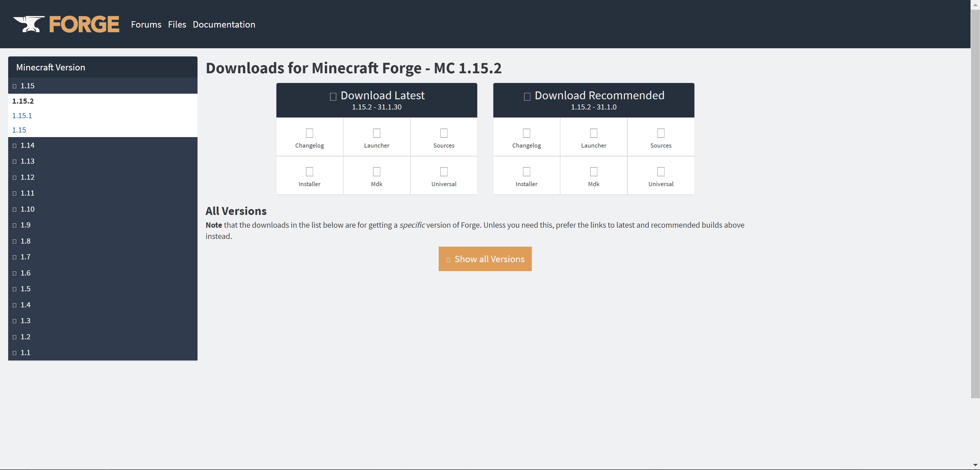Select the 1.15 sub-version link

(19, 130)
